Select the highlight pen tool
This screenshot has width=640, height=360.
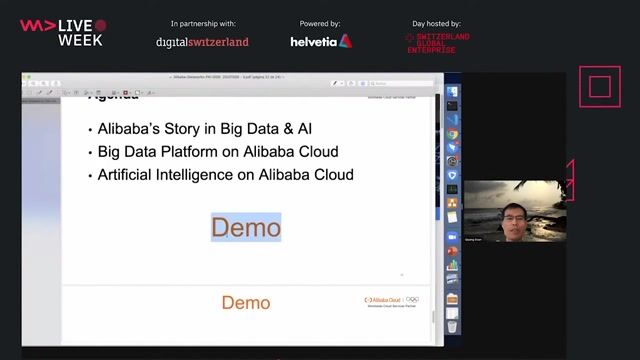click(x=335, y=83)
